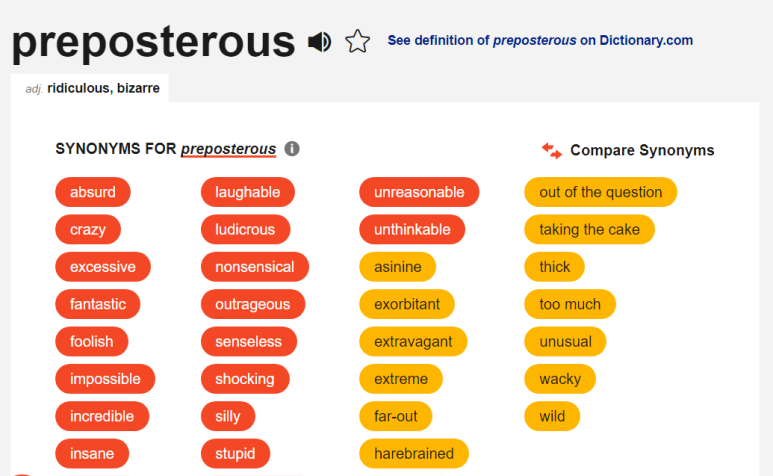Open the synonym 'stupid'
This screenshot has height=476, width=773.
[x=235, y=454]
